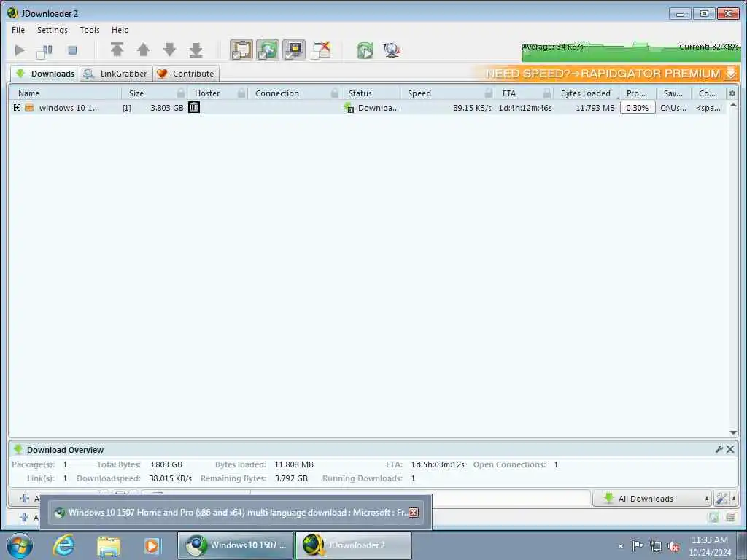Click the package folder icon next to windows-10-1...

(x=29, y=108)
